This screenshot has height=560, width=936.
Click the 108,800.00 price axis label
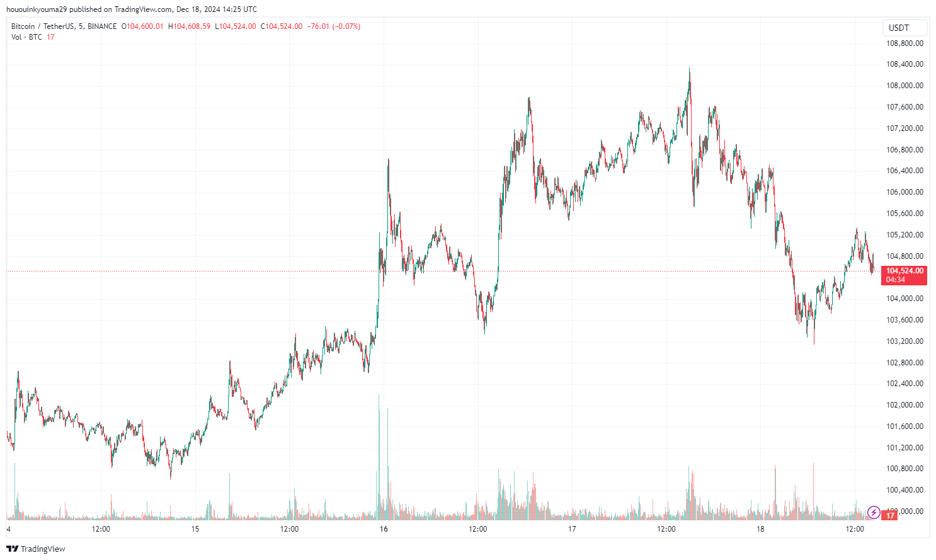tap(905, 43)
